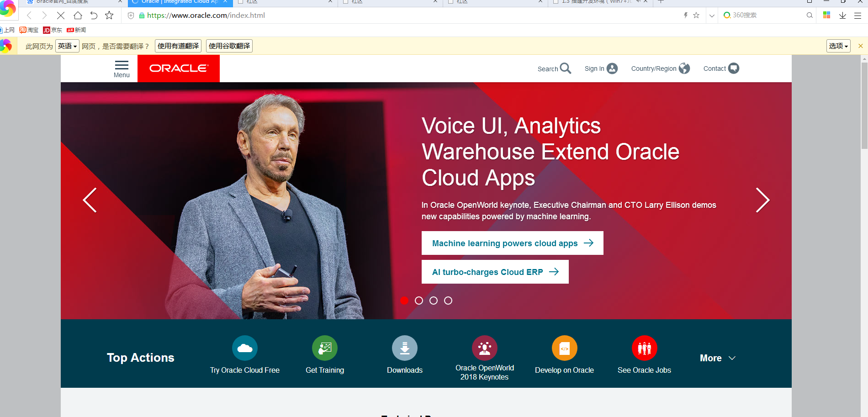Click Machine learning powers cloud apps button
This screenshot has height=417, width=868.
pos(513,243)
